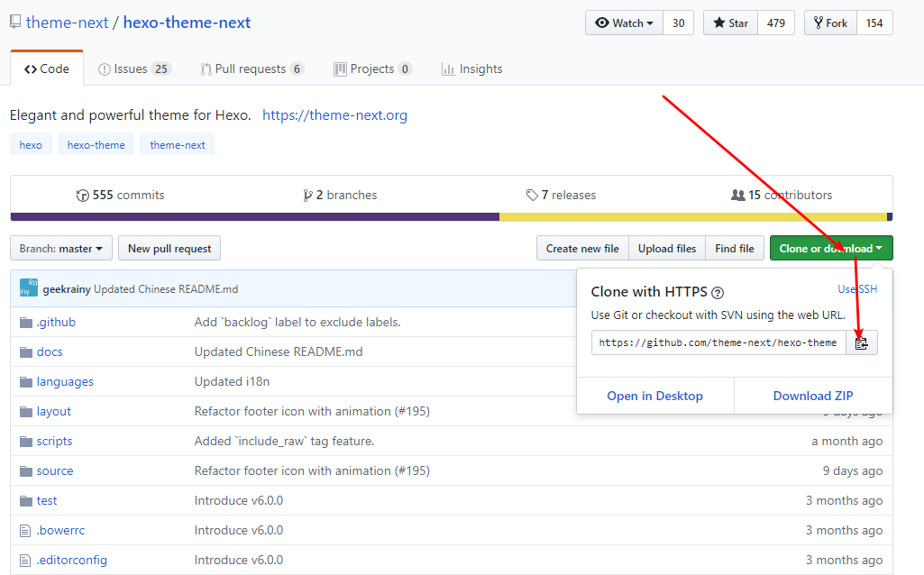Open the .editorconfig file
Image resolution: width=924 pixels, height=575 pixels.
coord(72,561)
